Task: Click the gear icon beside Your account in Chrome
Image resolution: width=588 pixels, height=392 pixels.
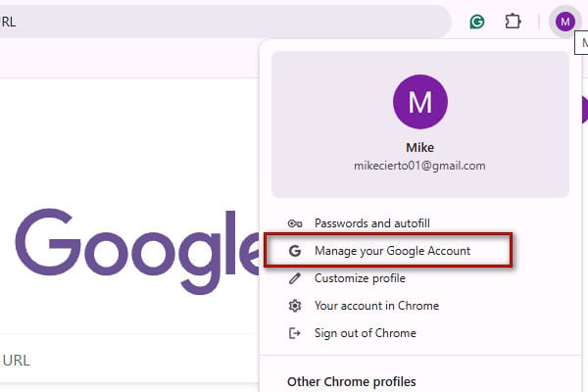Action: coord(295,306)
